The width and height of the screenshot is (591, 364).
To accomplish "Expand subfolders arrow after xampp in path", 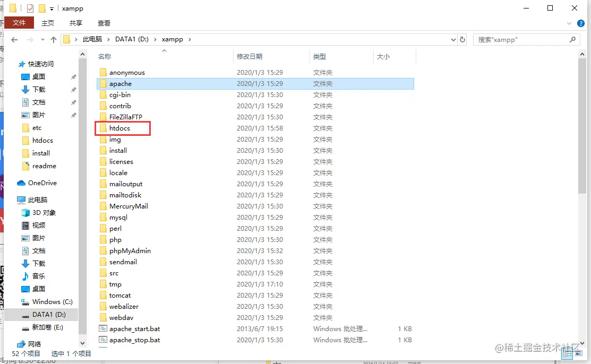I will coord(190,39).
